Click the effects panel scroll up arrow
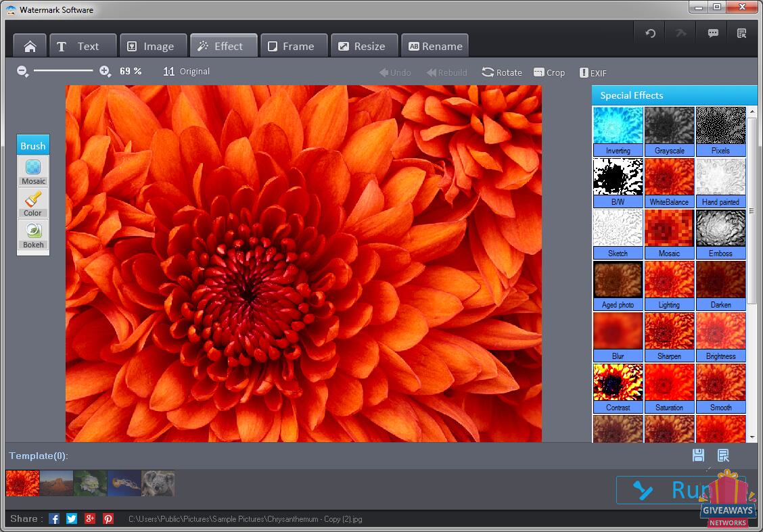This screenshot has width=763, height=532. (752, 112)
